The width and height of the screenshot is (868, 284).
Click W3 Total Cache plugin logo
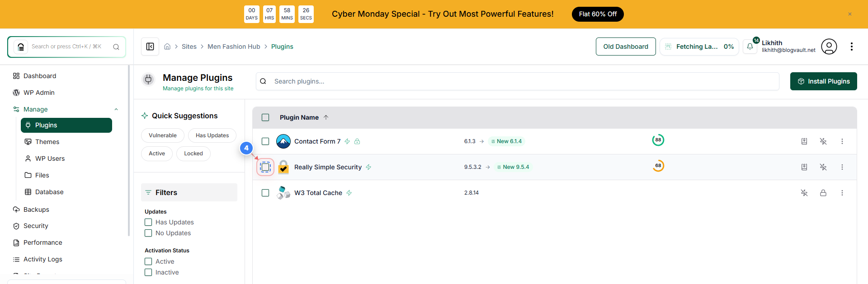coord(283,193)
